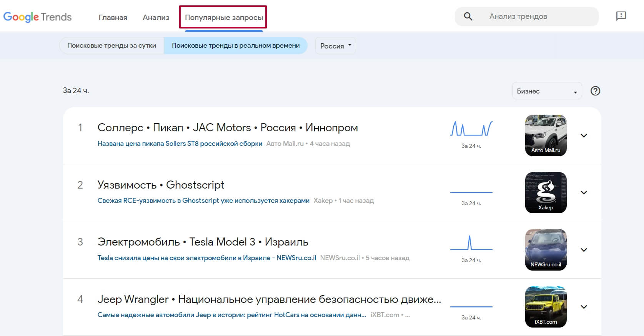644x336 pixels.
Task: Click the Соллерс • Пикап trend title
Action: click(x=228, y=127)
